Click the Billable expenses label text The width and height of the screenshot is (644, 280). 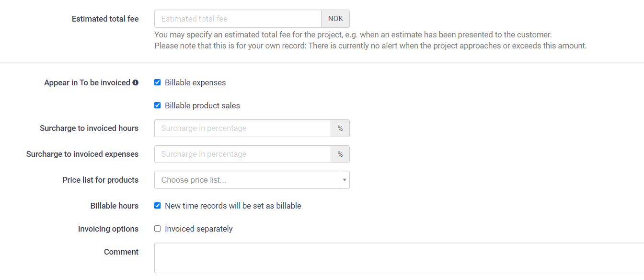(195, 82)
